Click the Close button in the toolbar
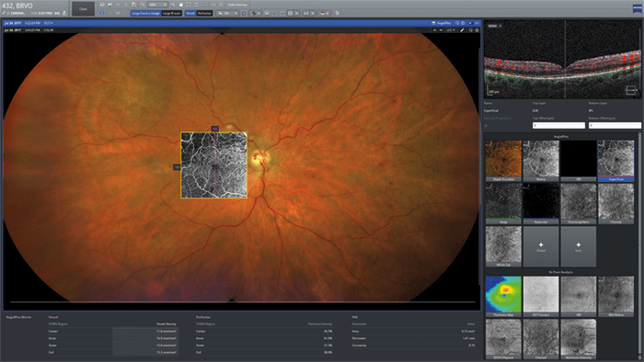This screenshot has height=362, width=644. click(x=84, y=8)
